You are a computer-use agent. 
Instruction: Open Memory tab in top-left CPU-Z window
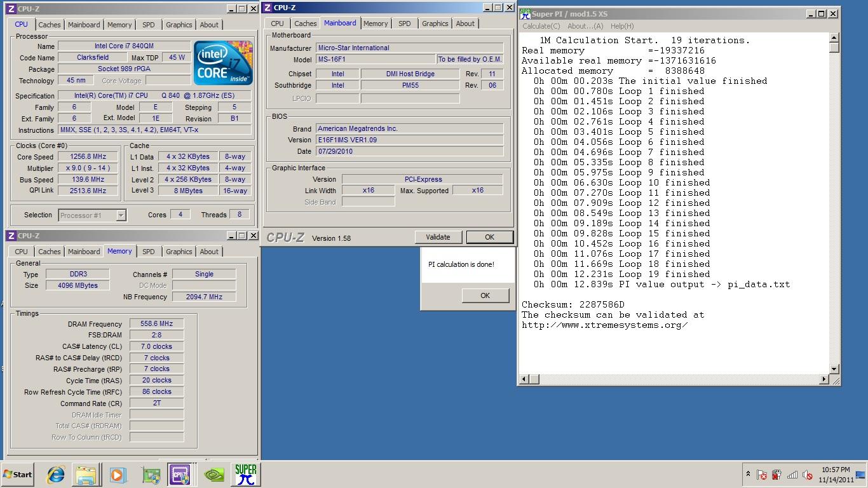coord(119,25)
